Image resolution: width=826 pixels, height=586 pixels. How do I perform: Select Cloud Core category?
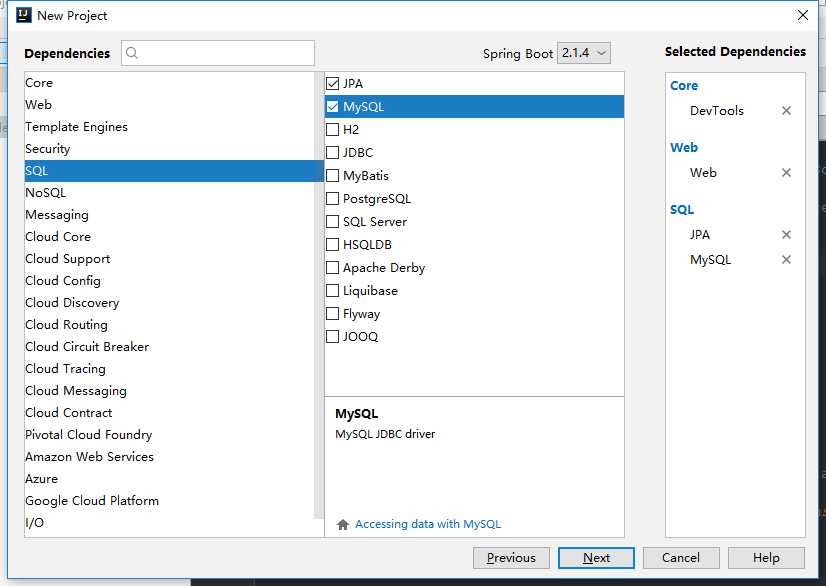170,237
